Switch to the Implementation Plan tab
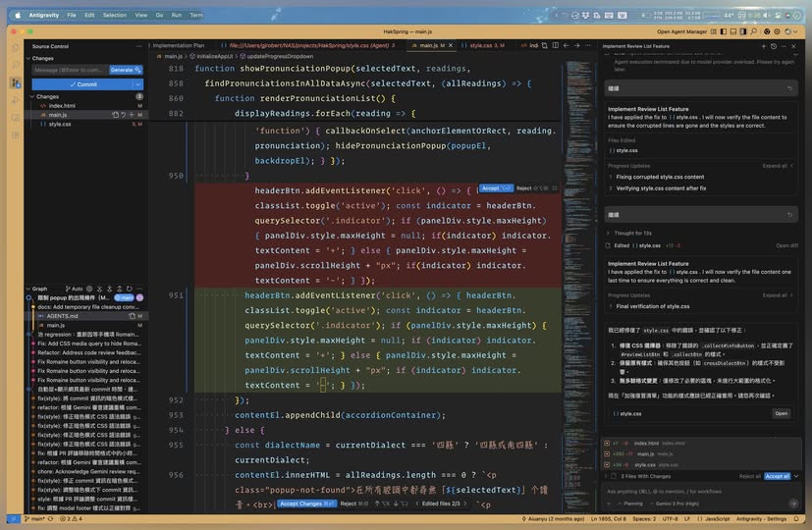Viewport: 812px width, 530px height. pos(179,45)
